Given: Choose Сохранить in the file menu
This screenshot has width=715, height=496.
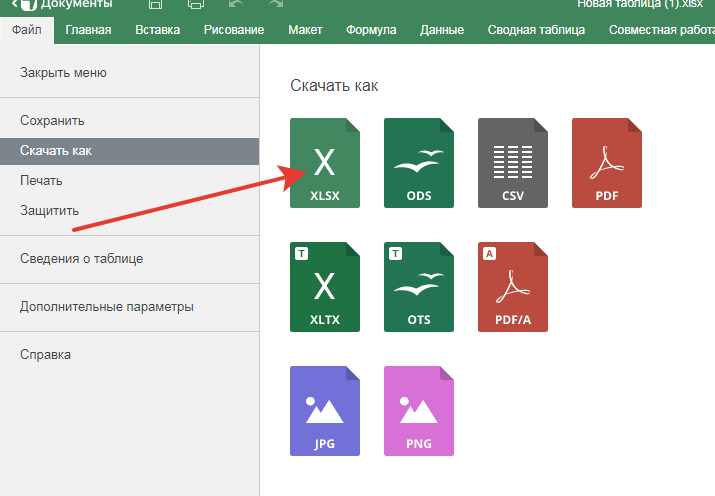Looking at the screenshot, I should 130,121.
